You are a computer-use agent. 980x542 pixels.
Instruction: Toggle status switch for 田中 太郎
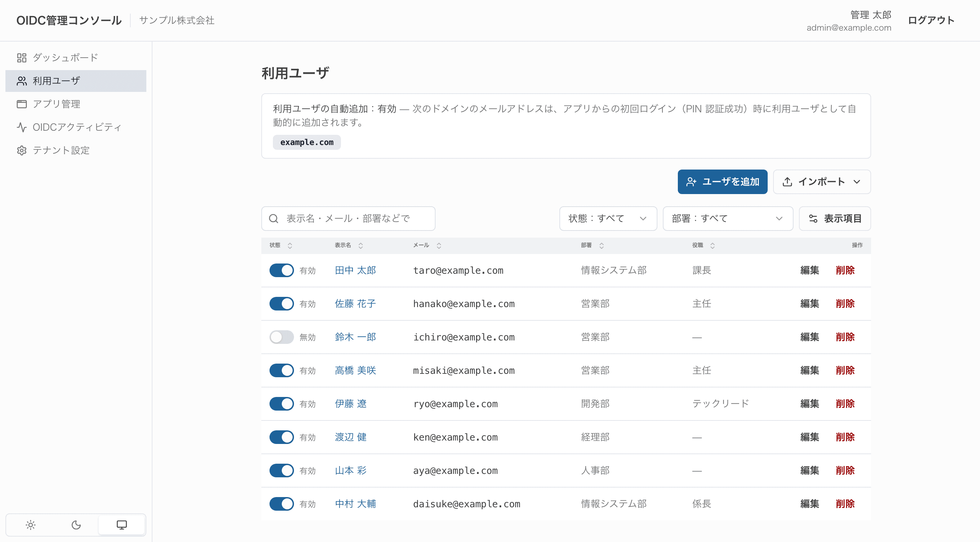281,270
